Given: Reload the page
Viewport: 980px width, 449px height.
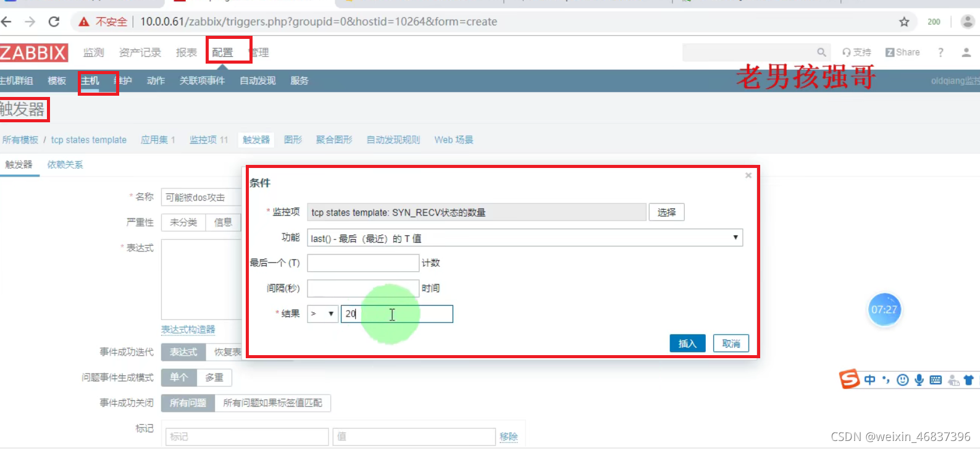Looking at the screenshot, I should (54, 22).
